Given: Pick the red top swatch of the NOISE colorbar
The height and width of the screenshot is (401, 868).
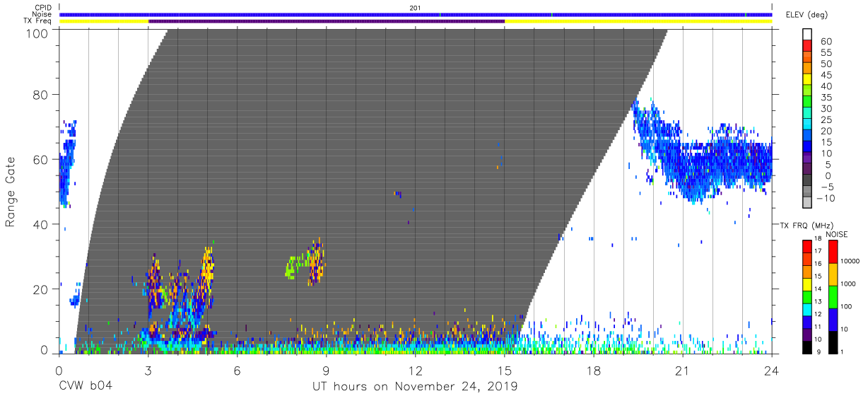Looking at the screenshot, I should pos(832,251).
